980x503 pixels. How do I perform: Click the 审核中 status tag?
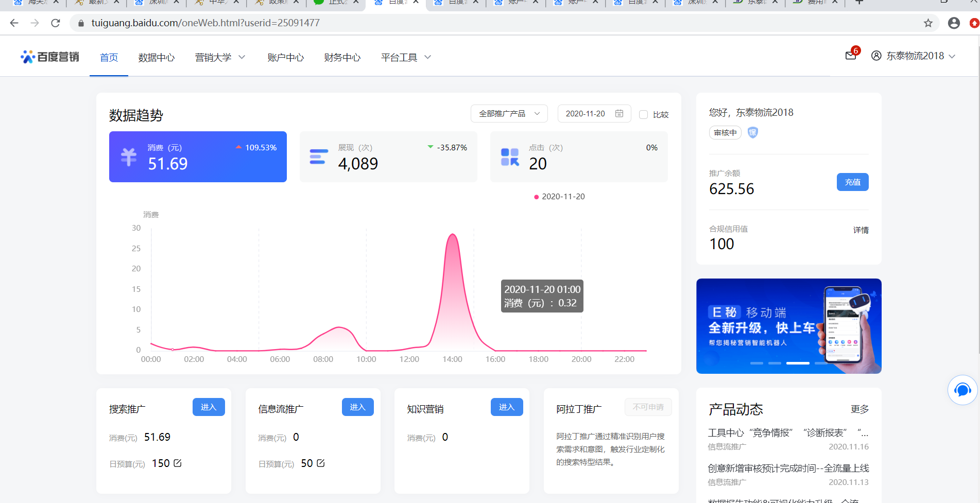tap(725, 133)
